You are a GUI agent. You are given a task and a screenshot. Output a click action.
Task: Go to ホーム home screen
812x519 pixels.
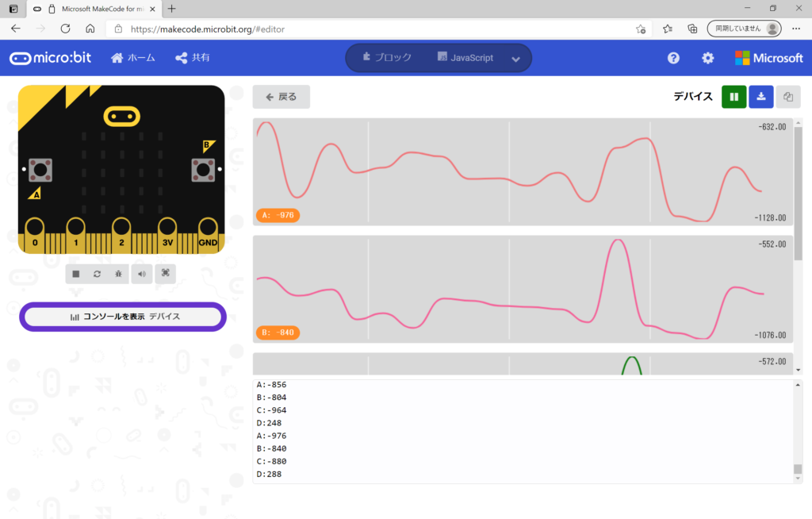tap(133, 58)
